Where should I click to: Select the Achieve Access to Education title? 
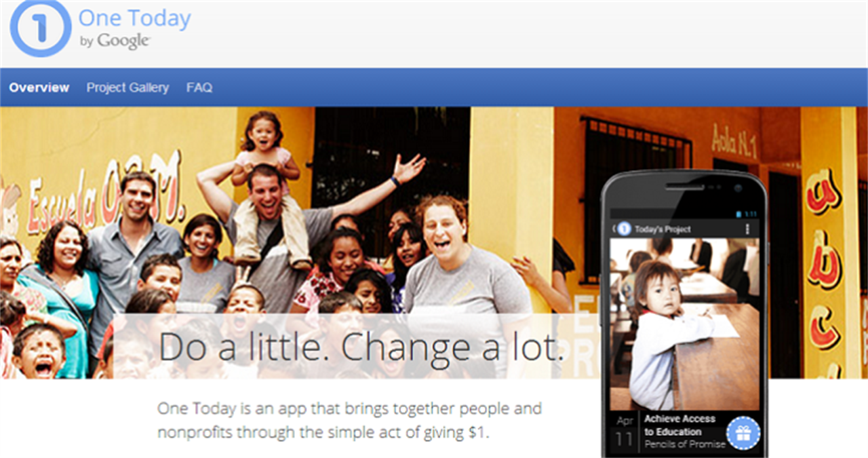[679, 425]
